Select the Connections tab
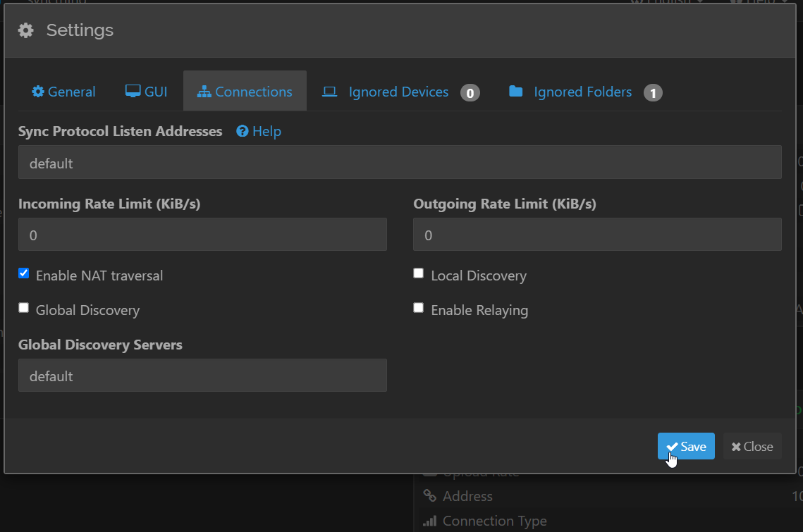 pos(245,92)
